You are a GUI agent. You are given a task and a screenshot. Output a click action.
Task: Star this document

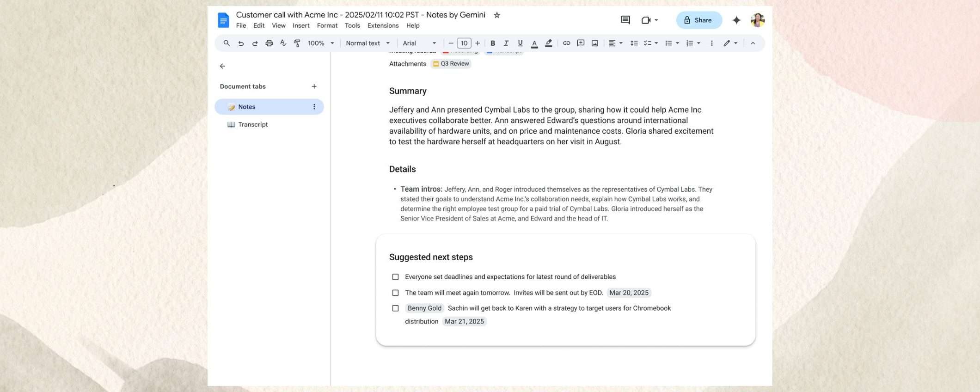[497, 15]
